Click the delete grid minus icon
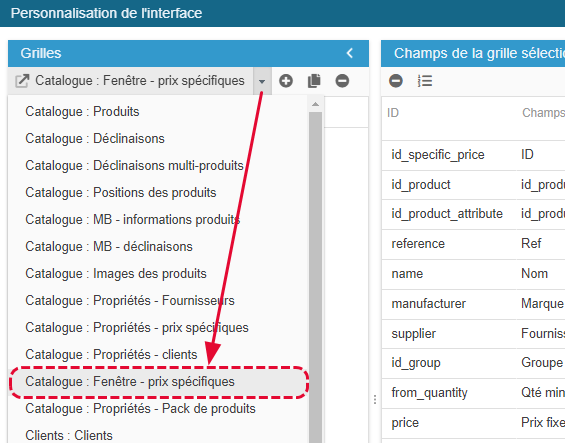This screenshot has height=443, width=565. tap(342, 81)
